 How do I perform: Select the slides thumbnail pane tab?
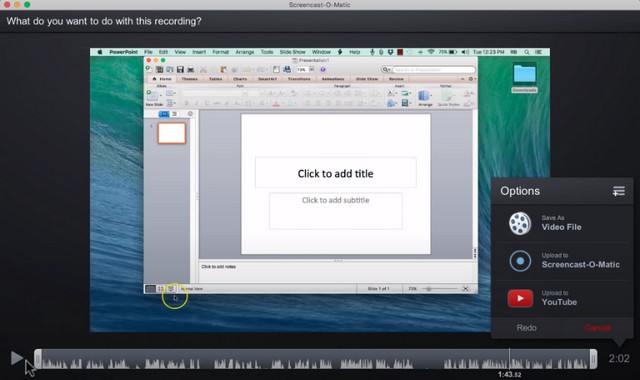[x=164, y=114]
